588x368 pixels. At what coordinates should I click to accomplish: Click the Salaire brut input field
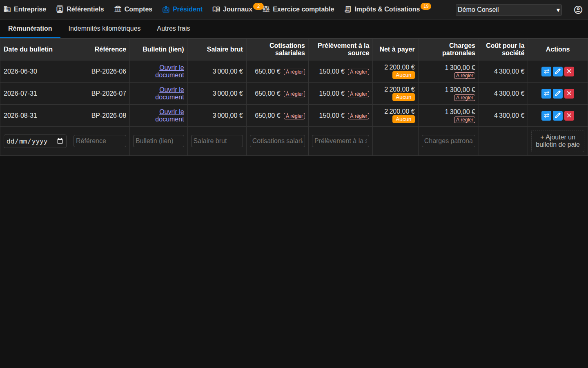click(217, 141)
